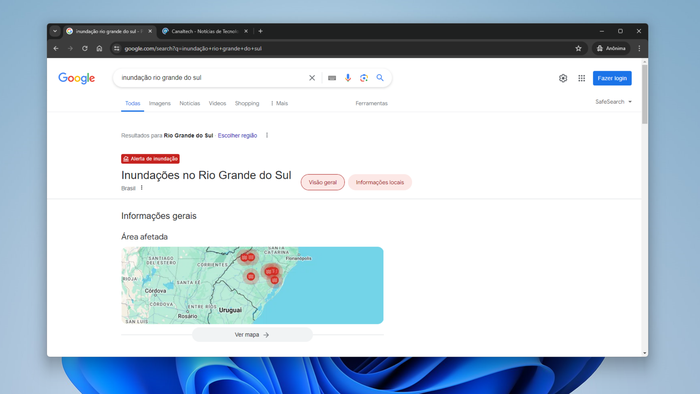Select the Todas results tab
Viewport: 700px width, 394px height.
pyautogui.click(x=133, y=103)
